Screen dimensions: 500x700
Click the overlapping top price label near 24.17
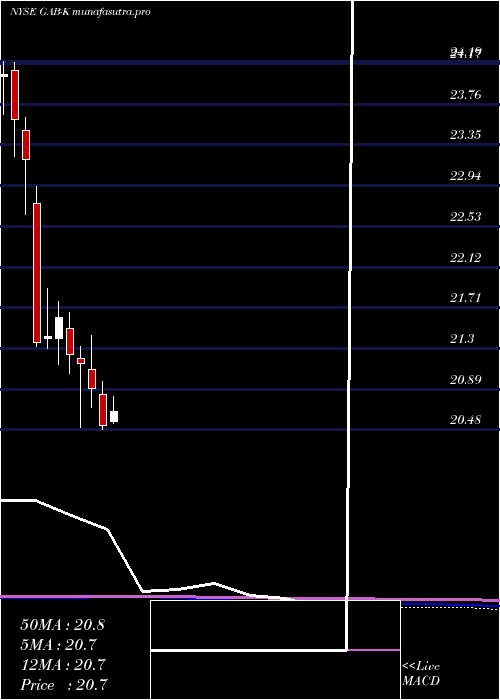pyautogui.click(x=466, y=54)
